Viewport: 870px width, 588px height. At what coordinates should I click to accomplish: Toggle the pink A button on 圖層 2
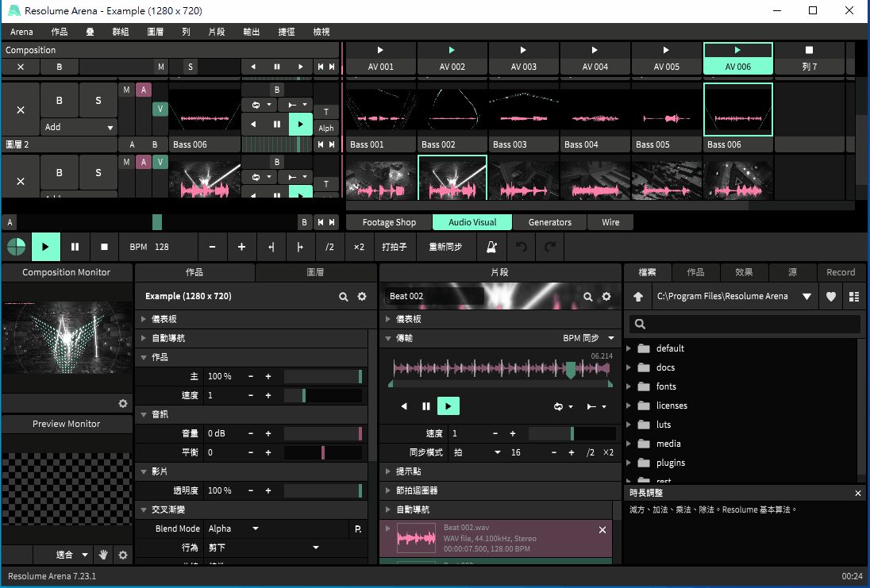point(144,90)
